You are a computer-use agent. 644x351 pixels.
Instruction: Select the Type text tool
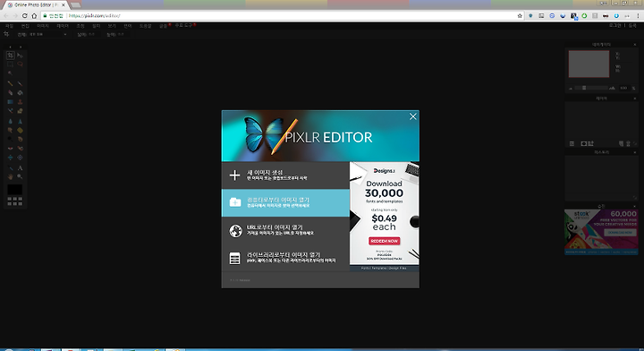point(20,167)
